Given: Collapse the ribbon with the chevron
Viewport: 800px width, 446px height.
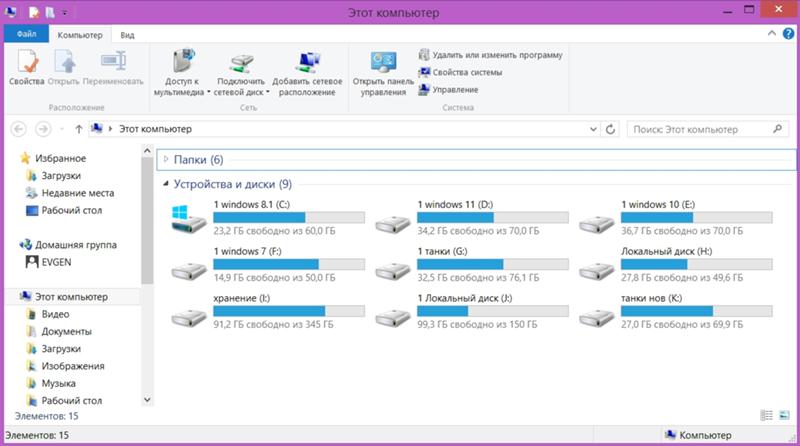Looking at the screenshot, I should click(x=771, y=34).
